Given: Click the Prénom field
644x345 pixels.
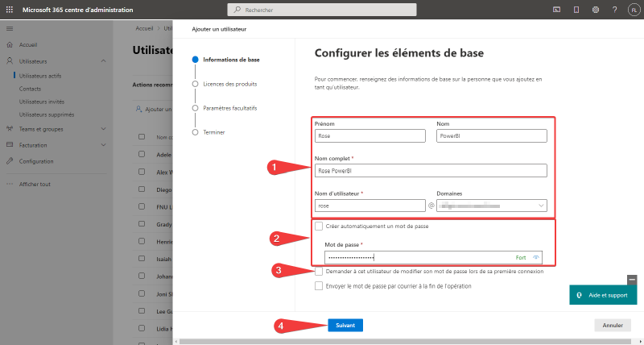Looking at the screenshot, I should [370, 135].
